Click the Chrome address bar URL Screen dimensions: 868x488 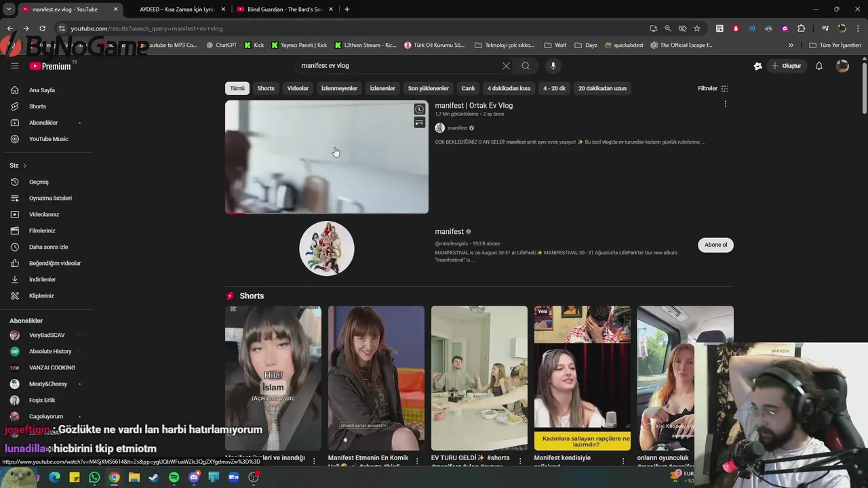tap(146, 28)
